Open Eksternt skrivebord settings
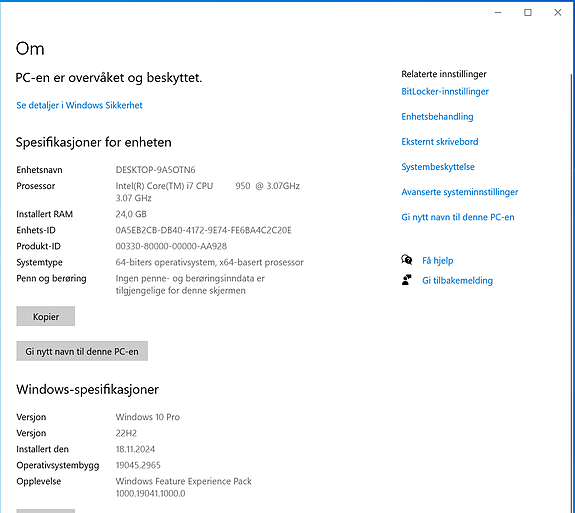The height and width of the screenshot is (513, 575). click(x=440, y=142)
